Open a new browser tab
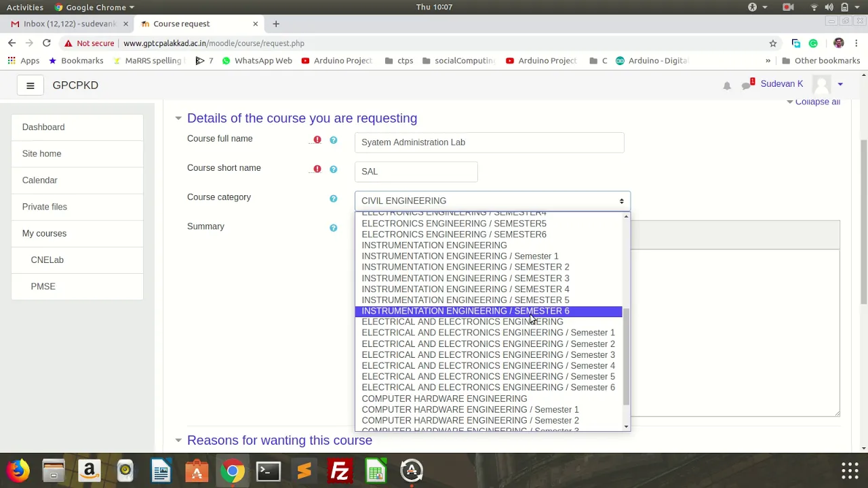 pyautogui.click(x=276, y=24)
